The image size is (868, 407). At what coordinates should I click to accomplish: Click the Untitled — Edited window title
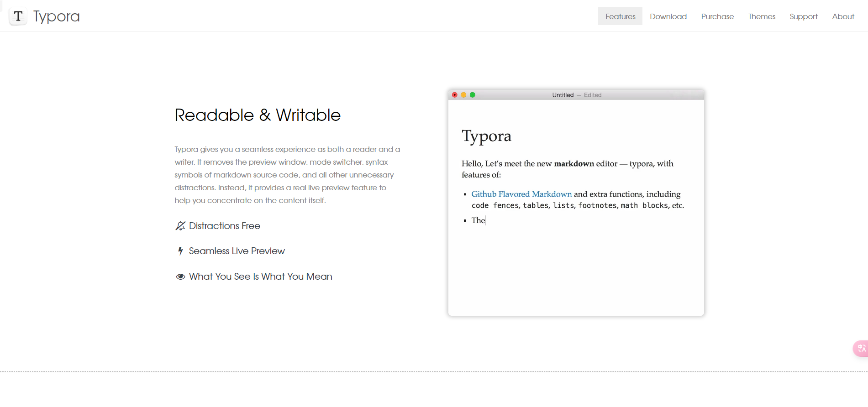tap(577, 95)
